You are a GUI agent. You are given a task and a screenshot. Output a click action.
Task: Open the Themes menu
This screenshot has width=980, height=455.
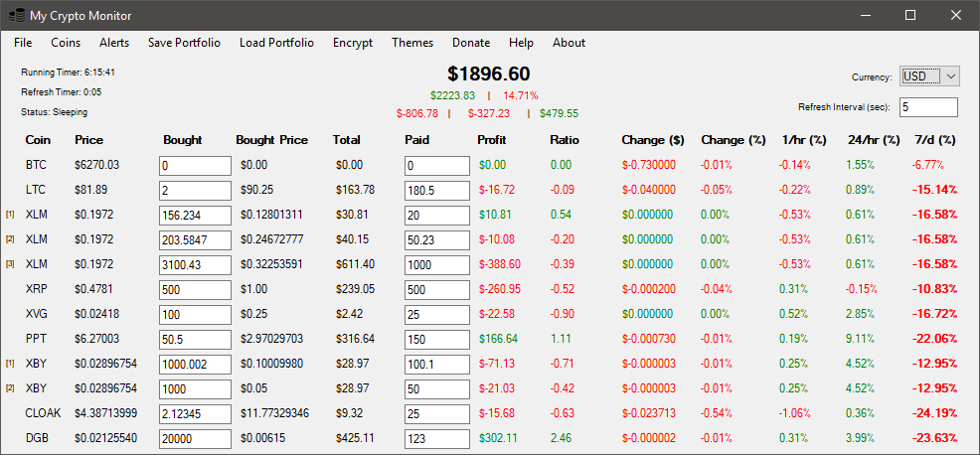coord(412,43)
